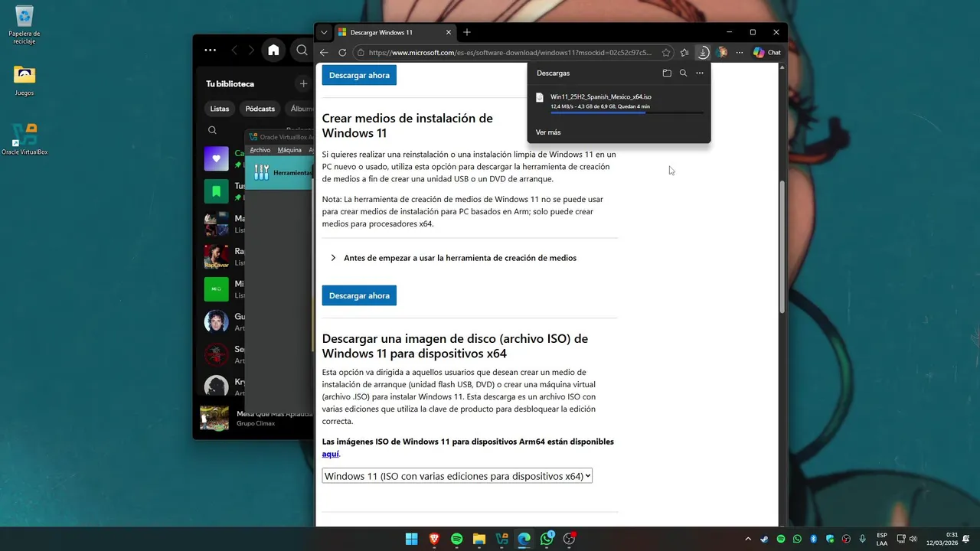Viewport: 980px width, 551px height.
Task: Click the Edge address bar URL
Action: (510, 53)
